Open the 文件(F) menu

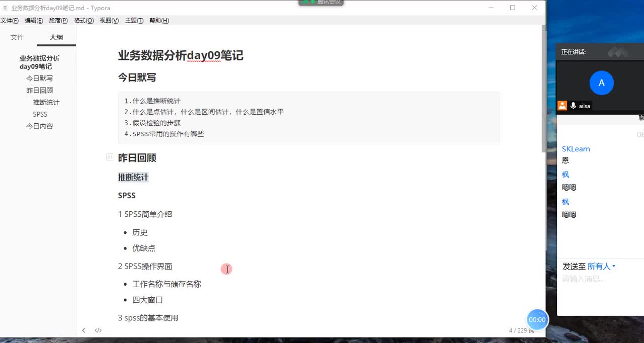[10, 21]
